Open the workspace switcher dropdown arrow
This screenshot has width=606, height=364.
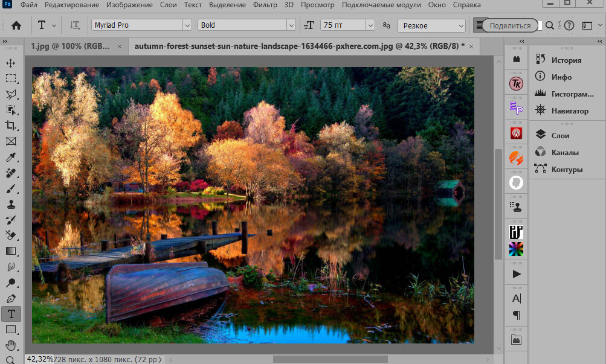(x=600, y=25)
